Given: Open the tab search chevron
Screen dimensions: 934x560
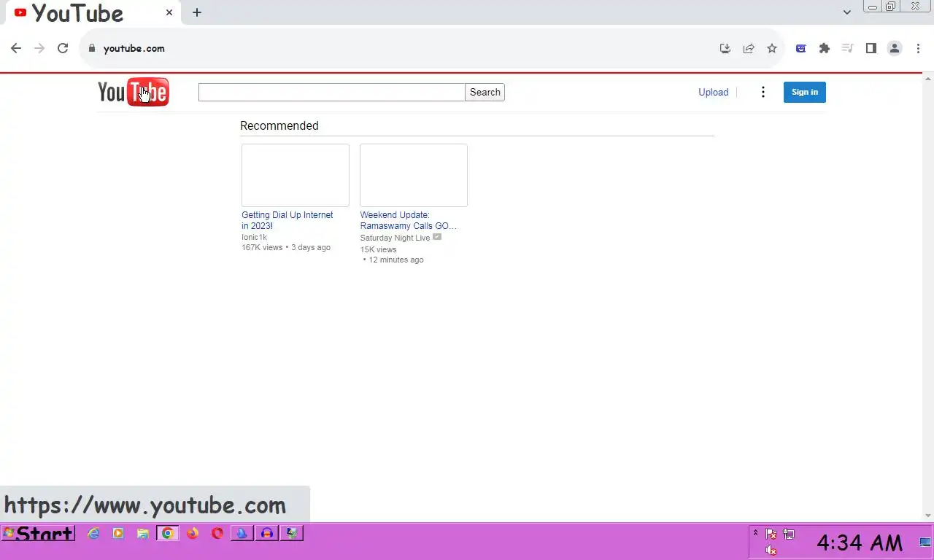Looking at the screenshot, I should click(846, 12).
